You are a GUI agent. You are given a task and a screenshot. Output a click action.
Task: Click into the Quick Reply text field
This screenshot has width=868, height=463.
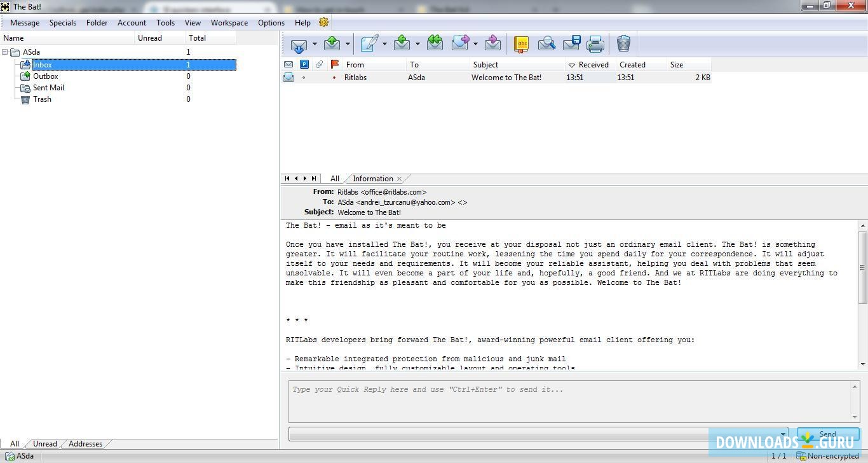tap(569, 401)
